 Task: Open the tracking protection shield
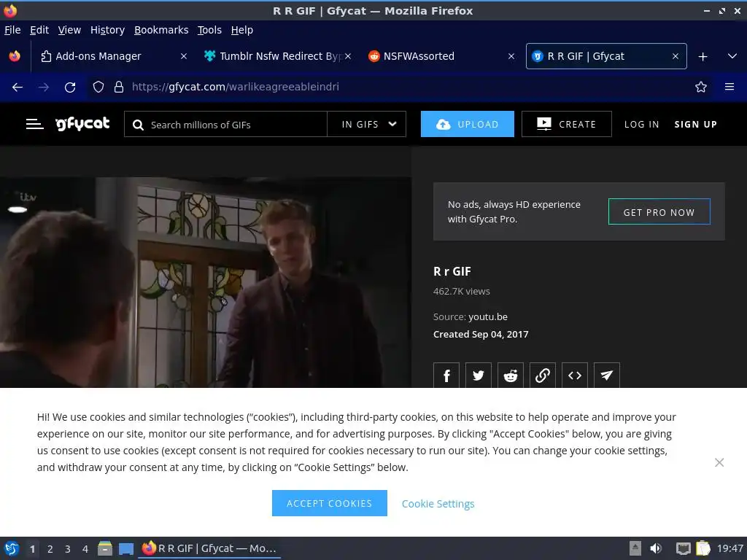point(98,87)
